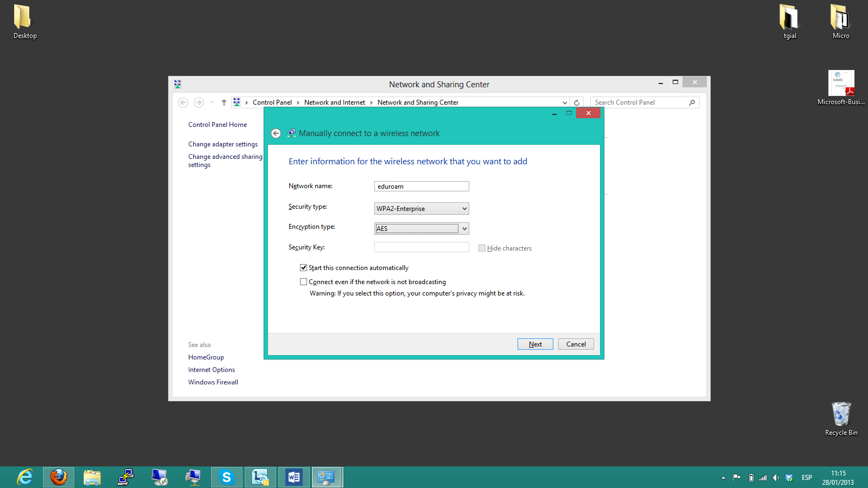Click the Dropbox icon in system tray
Image resolution: width=868 pixels, height=488 pixels.
pyautogui.click(x=789, y=478)
